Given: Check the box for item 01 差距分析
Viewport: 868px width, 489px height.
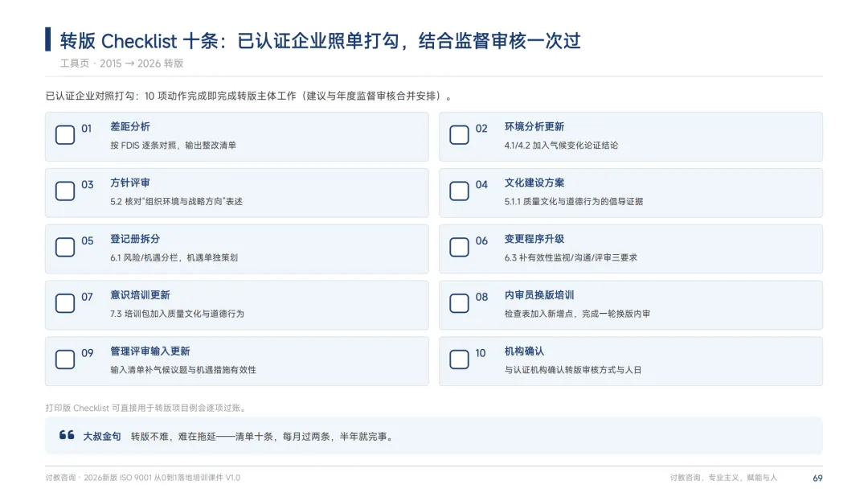Looking at the screenshot, I should point(65,134).
